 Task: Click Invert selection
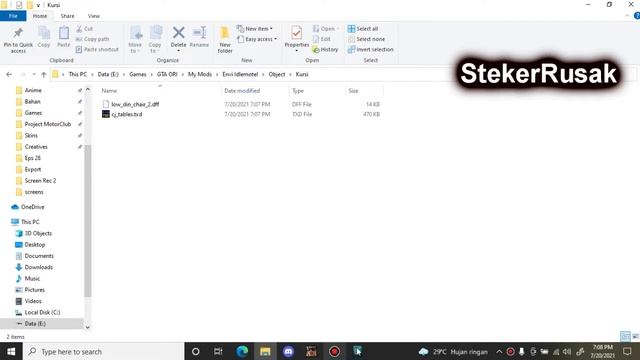[x=371, y=49]
